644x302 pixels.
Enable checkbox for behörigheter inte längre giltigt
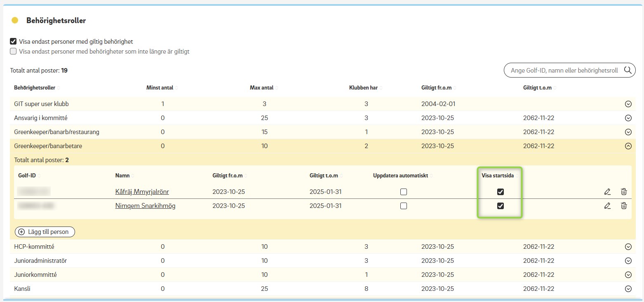point(13,52)
